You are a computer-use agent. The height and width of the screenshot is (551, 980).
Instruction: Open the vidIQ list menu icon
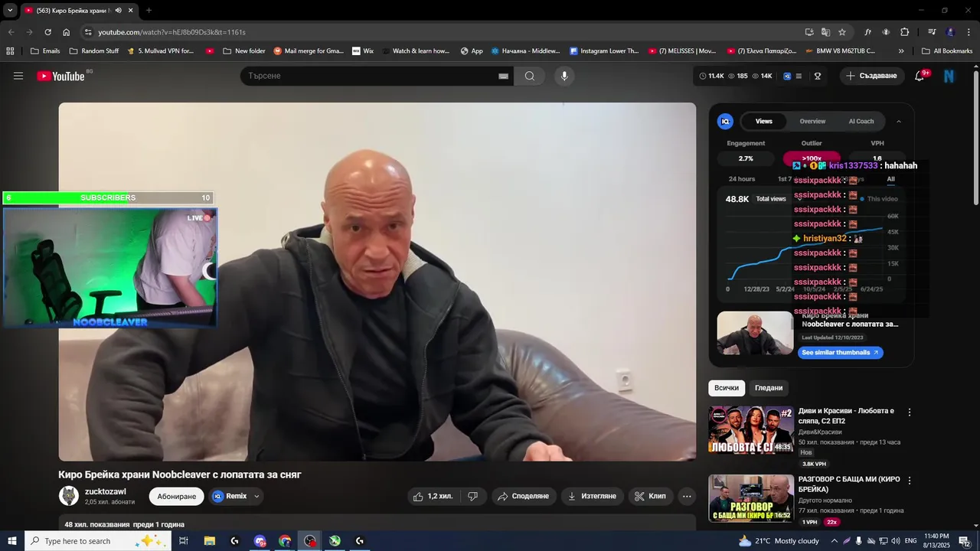coord(799,76)
